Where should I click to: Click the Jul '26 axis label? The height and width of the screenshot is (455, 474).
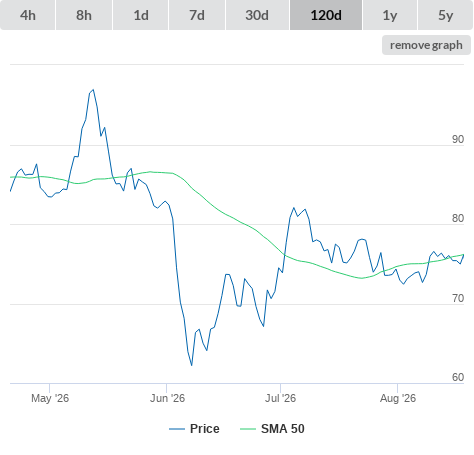click(x=280, y=398)
